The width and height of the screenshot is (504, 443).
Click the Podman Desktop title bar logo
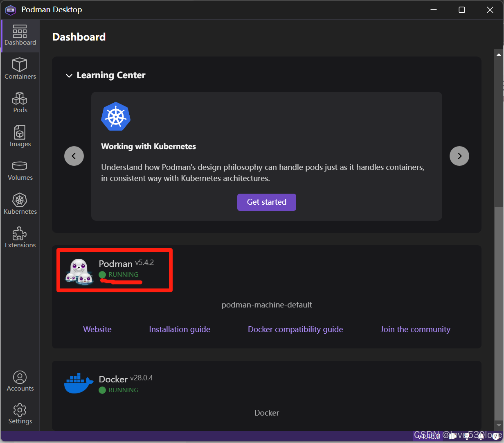11,10
